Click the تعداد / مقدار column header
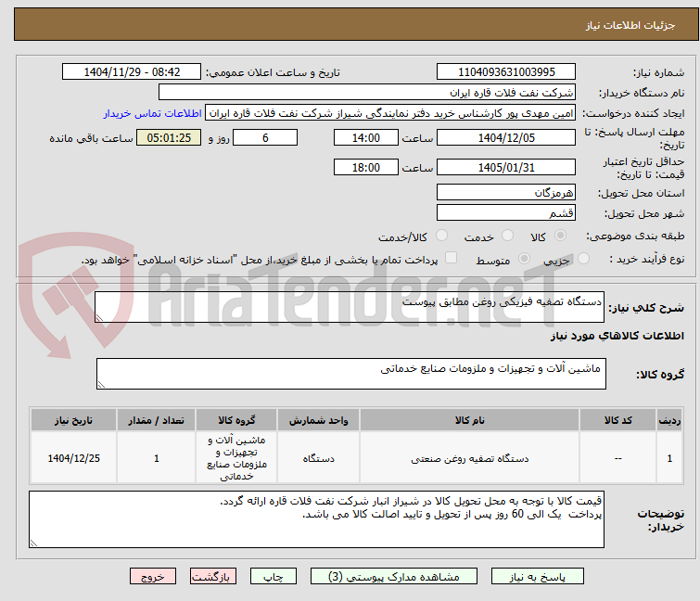This screenshot has height=601, width=700. pos(157,420)
